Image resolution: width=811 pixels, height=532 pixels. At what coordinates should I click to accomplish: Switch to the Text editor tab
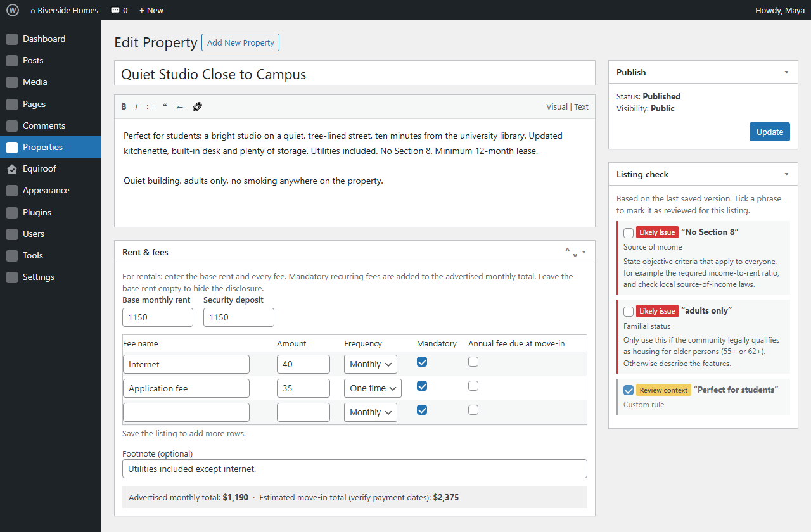click(582, 107)
